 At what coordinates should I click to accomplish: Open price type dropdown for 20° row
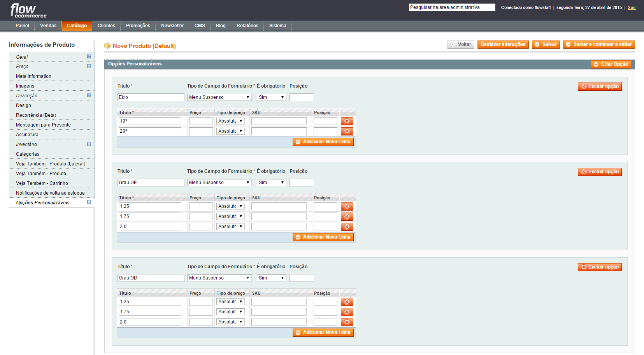230,131
